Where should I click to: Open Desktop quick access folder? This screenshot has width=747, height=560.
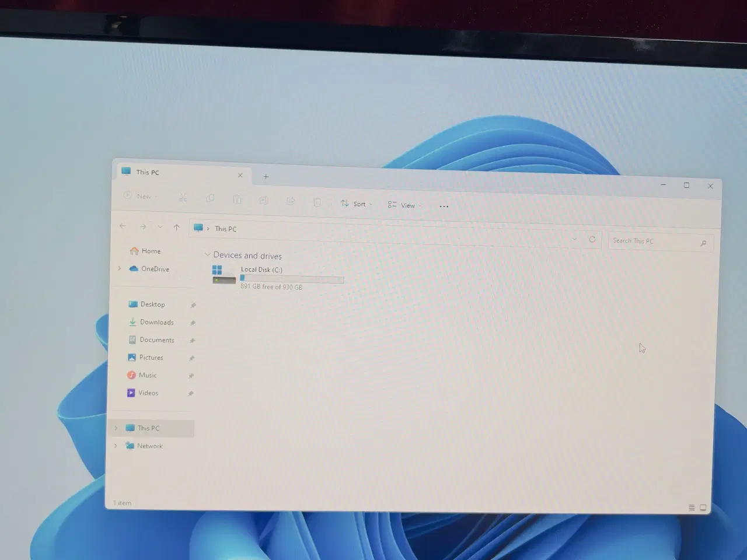coord(146,304)
